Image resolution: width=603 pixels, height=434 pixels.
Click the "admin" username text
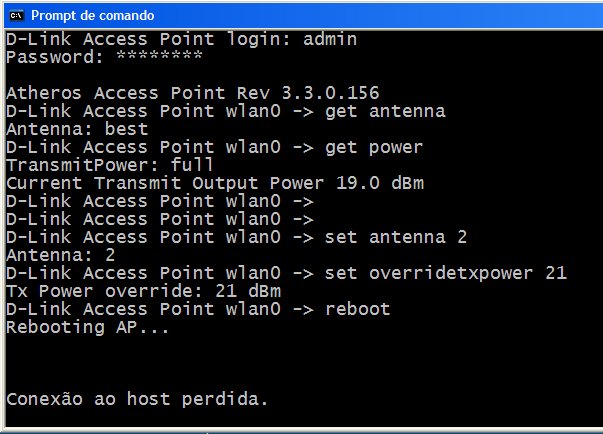pos(330,39)
